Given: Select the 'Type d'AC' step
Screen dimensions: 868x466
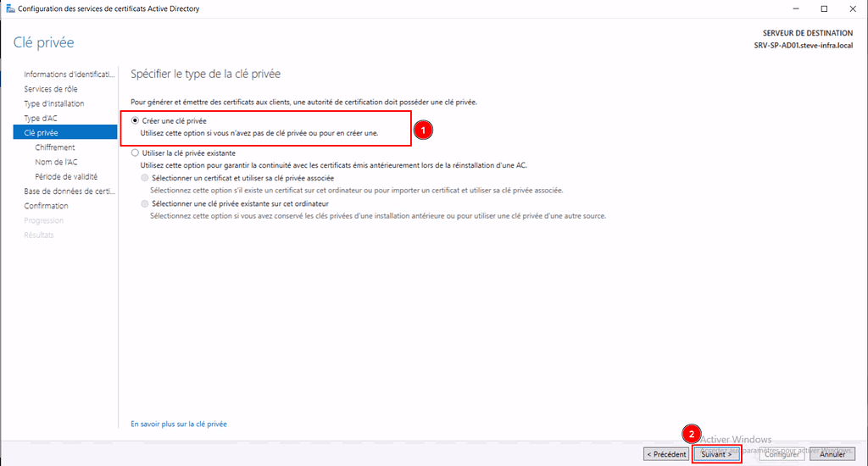Looking at the screenshot, I should pyautogui.click(x=41, y=118).
